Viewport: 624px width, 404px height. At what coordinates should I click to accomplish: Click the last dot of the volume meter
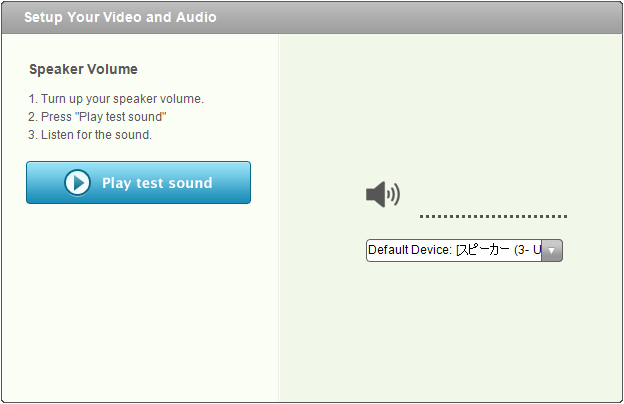click(x=566, y=217)
